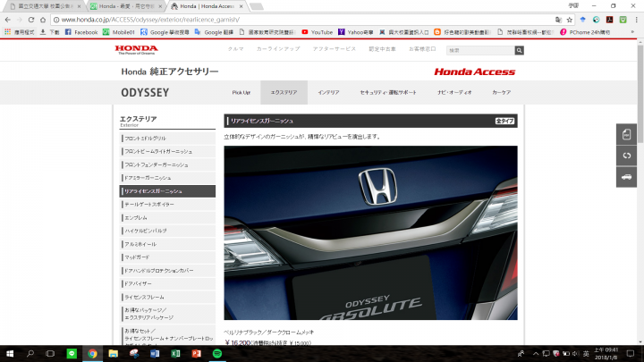Viewport: 644px width, 362px height.
Task: Open ドアバイザー sidebar item
Action: 167,283
